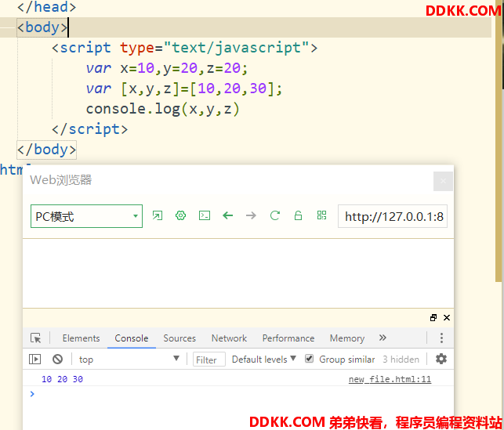Screen dimensions: 504x430
Task: Open page in external browser icon
Action: pyautogui.click(x=158, y=215)
